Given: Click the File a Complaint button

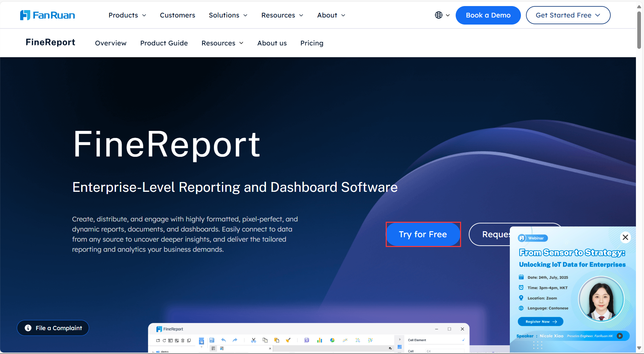Looking at the screenshot, I should pyautogui.click(x=52, y=328).
